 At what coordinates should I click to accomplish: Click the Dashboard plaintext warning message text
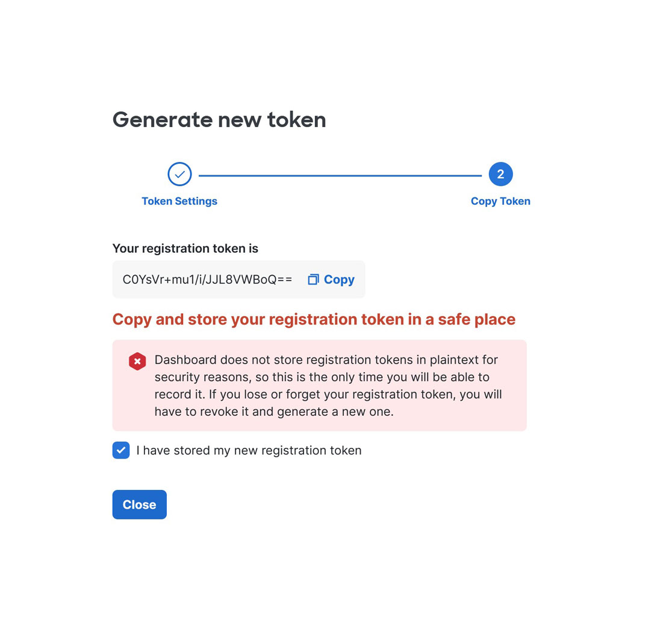click(x=328, y=386)
